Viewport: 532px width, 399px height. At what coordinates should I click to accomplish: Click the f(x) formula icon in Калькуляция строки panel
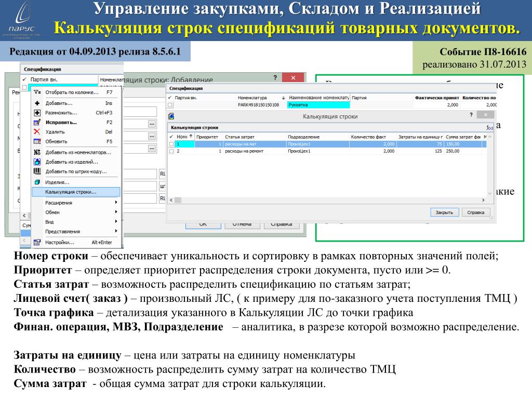489,128
